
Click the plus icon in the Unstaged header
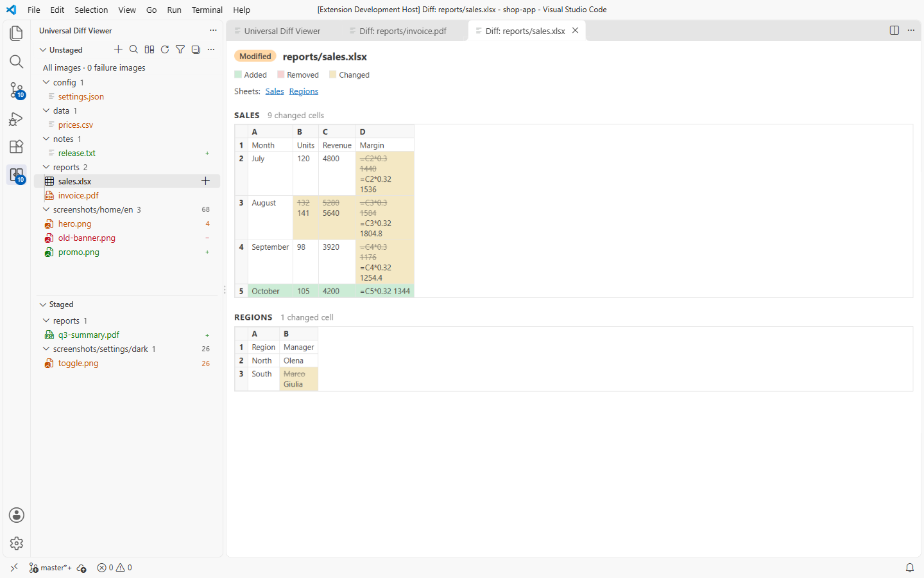(x=118, y=49)
